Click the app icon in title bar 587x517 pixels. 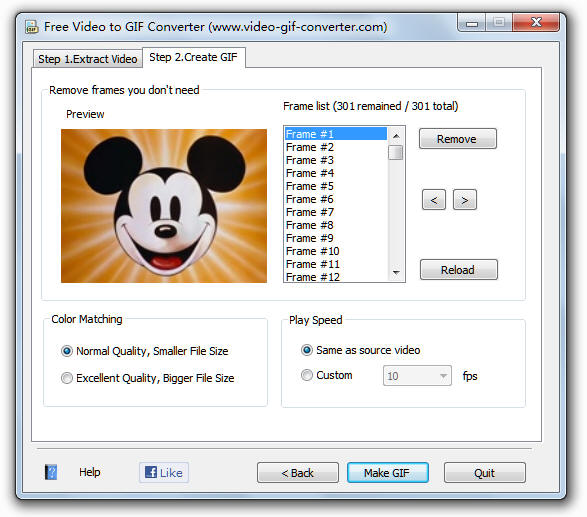32,27
